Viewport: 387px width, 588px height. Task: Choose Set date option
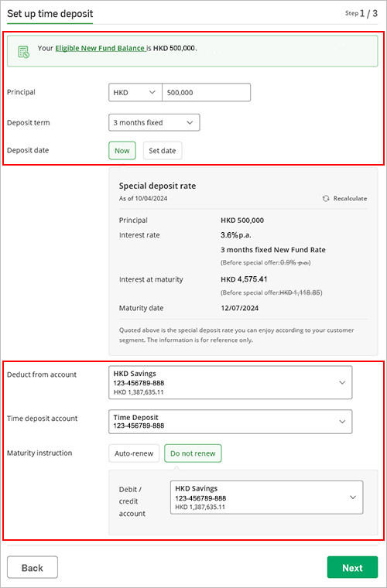coord(163,150)
